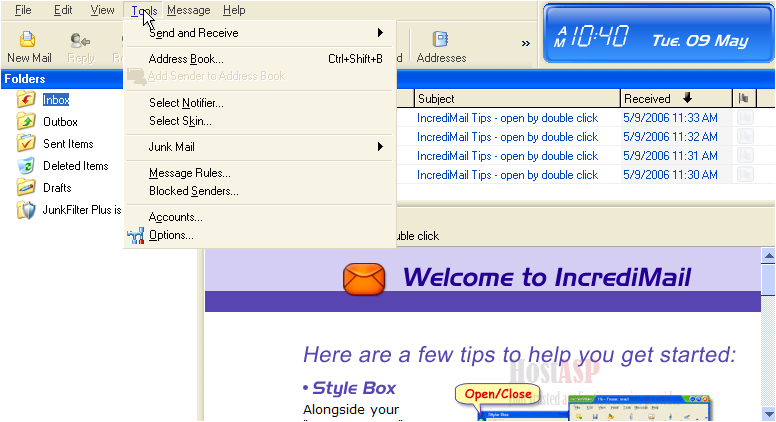
Task: Flag the message received 11:31 AM
Action: coord(745,156)
